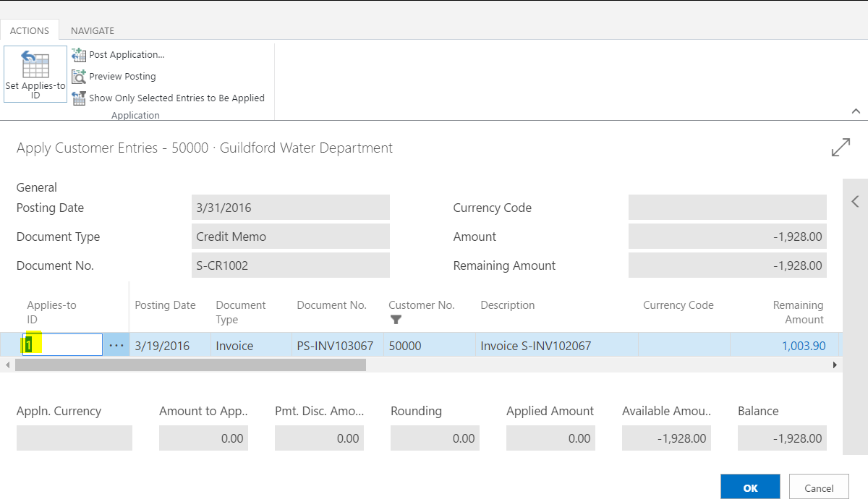Expand the right FactBox pane

(855, 201)
